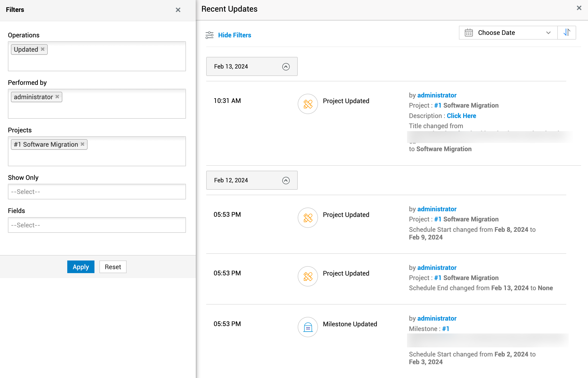Viewport: 588px width, 378px height.
Task: Click the sort order arrows icon
Action: pos(567,32)
